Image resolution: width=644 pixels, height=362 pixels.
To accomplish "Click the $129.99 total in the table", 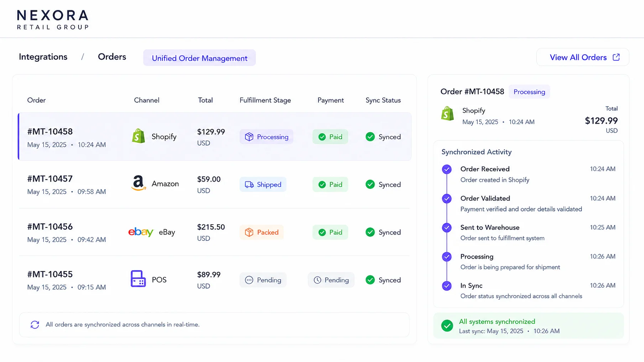I will [x=211, y=132].
